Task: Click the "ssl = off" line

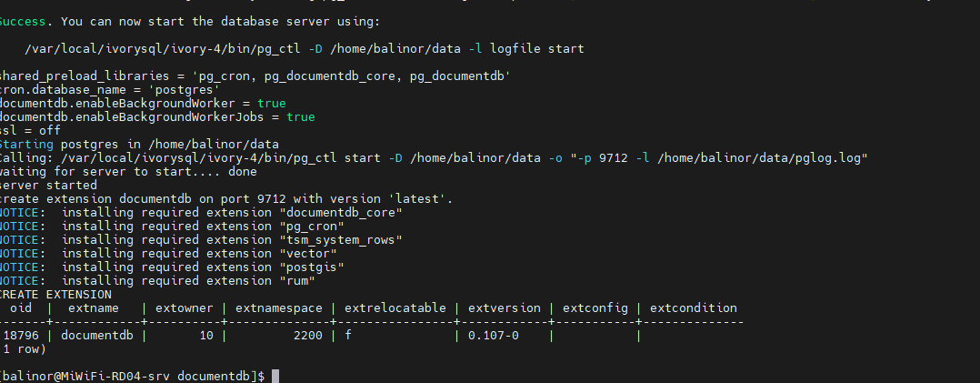Action: tap(29, 130)
